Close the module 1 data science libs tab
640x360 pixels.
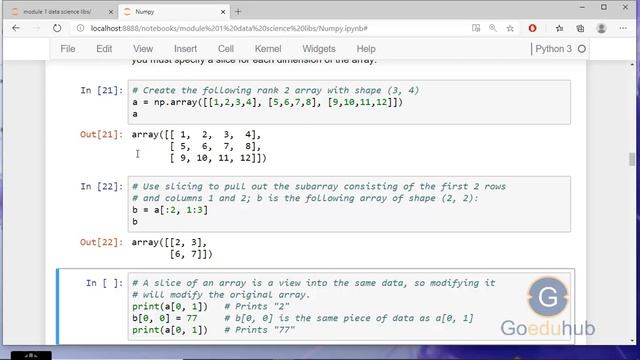[x=111, y=12]
